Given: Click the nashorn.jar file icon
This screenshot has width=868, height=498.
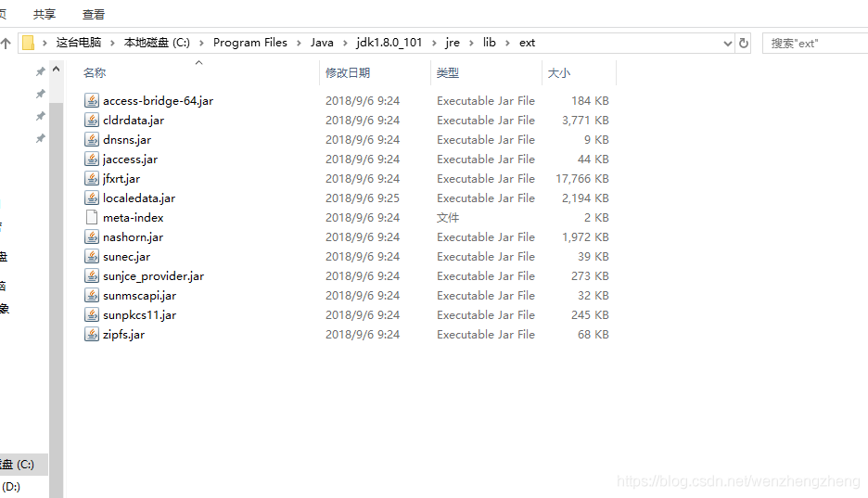Looking at the screenshot, I should [92, 236].
